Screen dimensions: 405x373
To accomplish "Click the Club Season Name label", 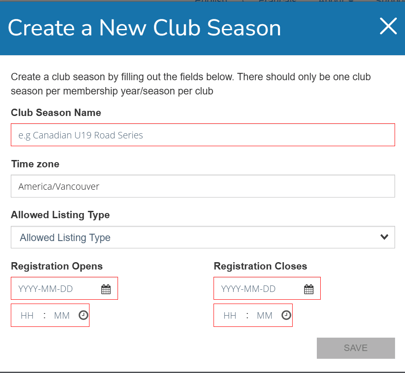I will (56, 113).
